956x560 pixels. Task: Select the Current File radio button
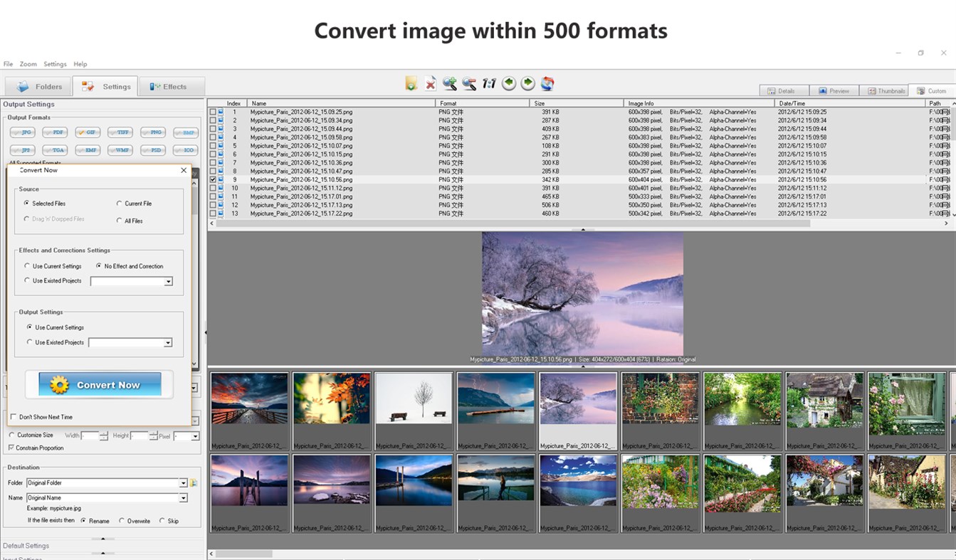click(119, 204)
